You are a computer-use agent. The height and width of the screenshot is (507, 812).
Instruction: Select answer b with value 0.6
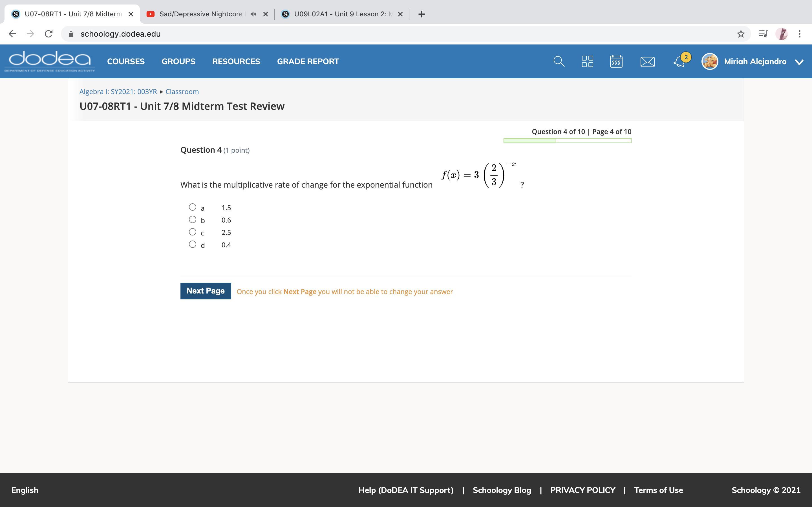193,220
